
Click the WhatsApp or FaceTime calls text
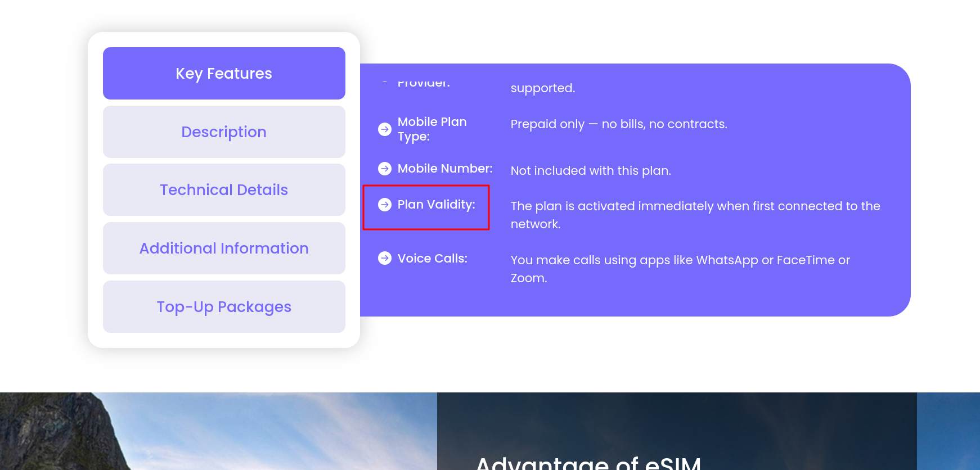(680, 261)
